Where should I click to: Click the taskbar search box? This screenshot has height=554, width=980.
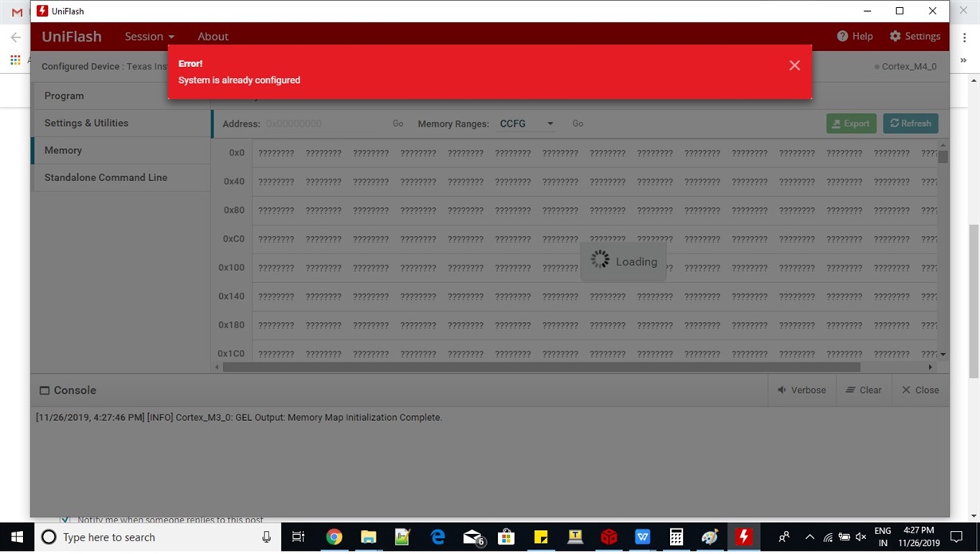point(158,537)
